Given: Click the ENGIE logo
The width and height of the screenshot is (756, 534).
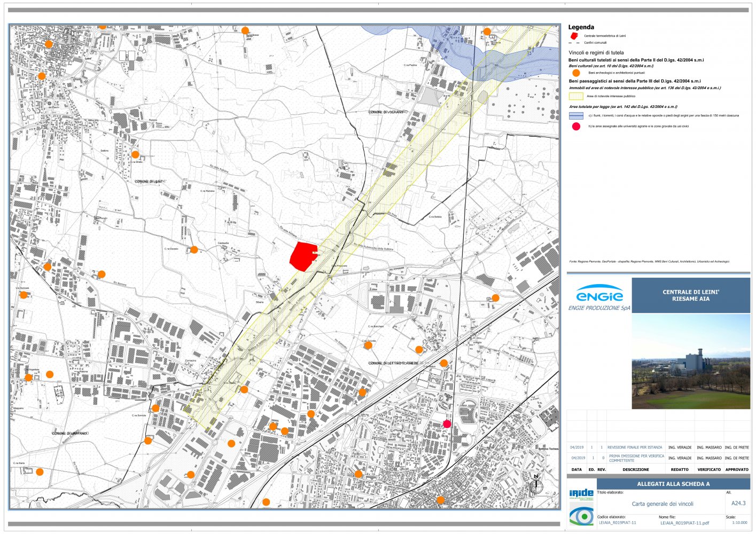Looking at the screenshot, I should point(599,294).
